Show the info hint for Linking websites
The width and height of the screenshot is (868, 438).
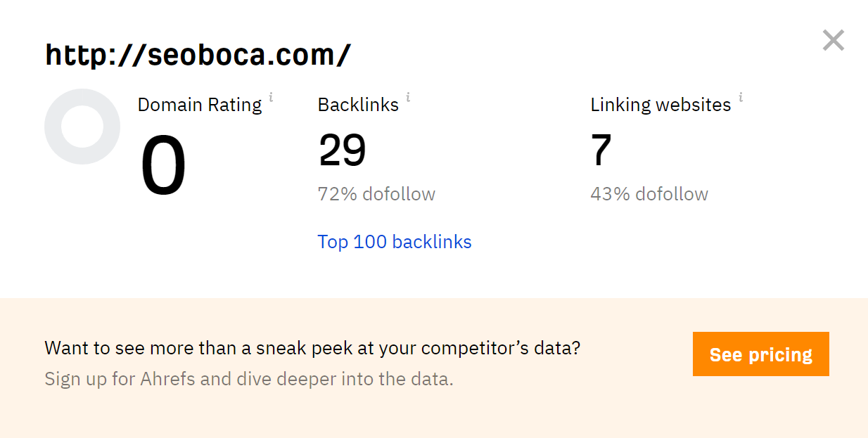741,98
